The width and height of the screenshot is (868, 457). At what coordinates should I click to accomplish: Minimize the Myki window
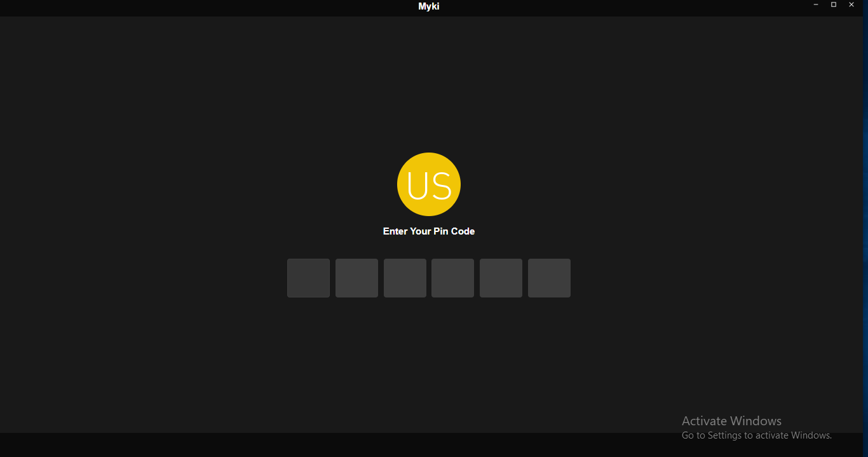click(x=816, y=4)
